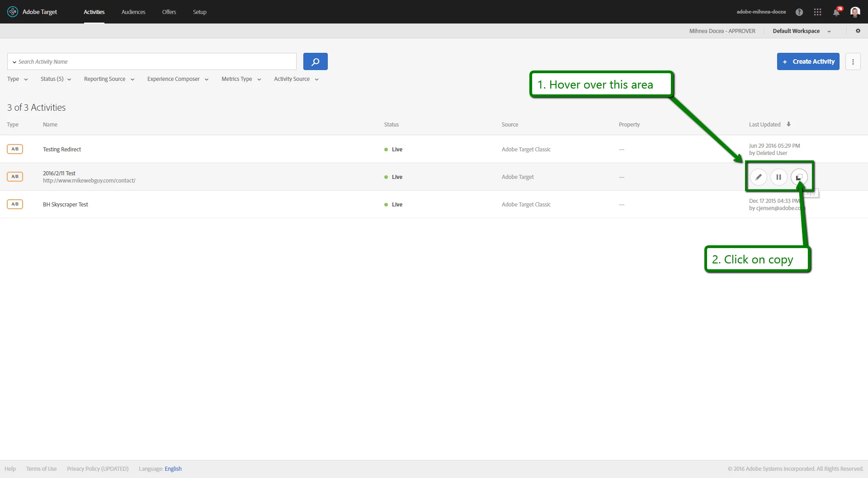The image size is (868, 478).
Task: Open the Help footer link
Action: point(10,469)
